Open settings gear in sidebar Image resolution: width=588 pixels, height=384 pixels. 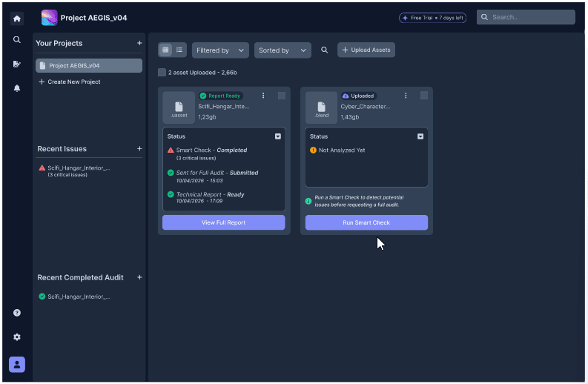click(x=17, y=337)
